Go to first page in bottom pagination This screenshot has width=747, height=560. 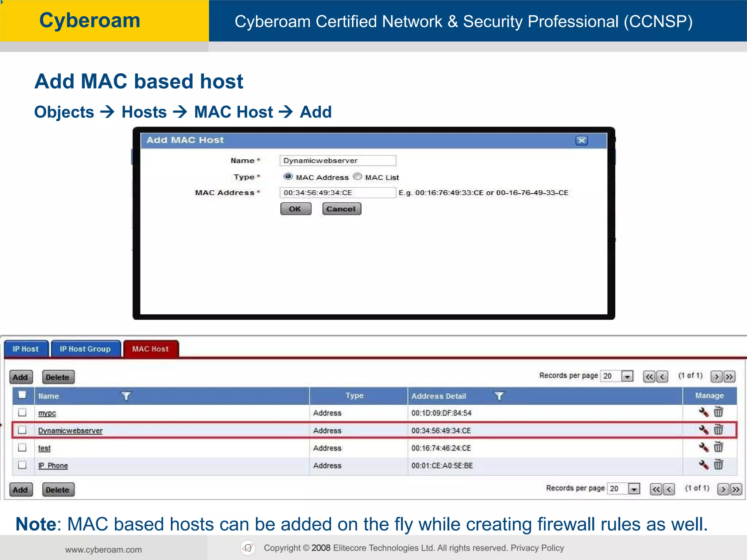(x=656, y=489)
